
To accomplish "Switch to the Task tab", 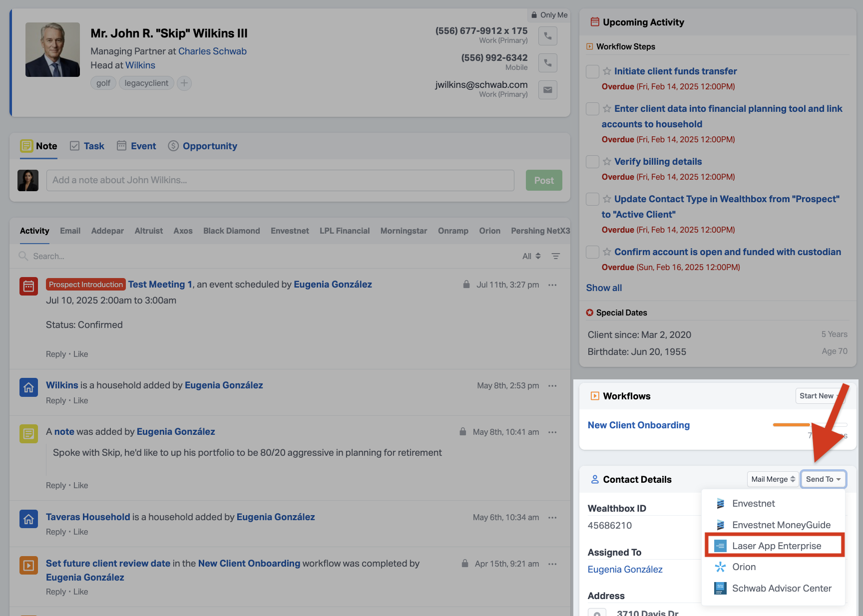I will coord(87,146).
